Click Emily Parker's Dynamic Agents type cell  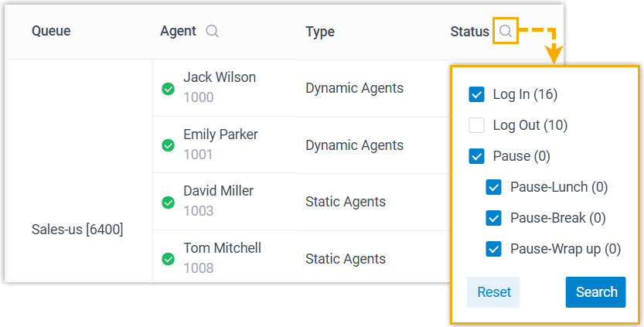coord(354,145)
